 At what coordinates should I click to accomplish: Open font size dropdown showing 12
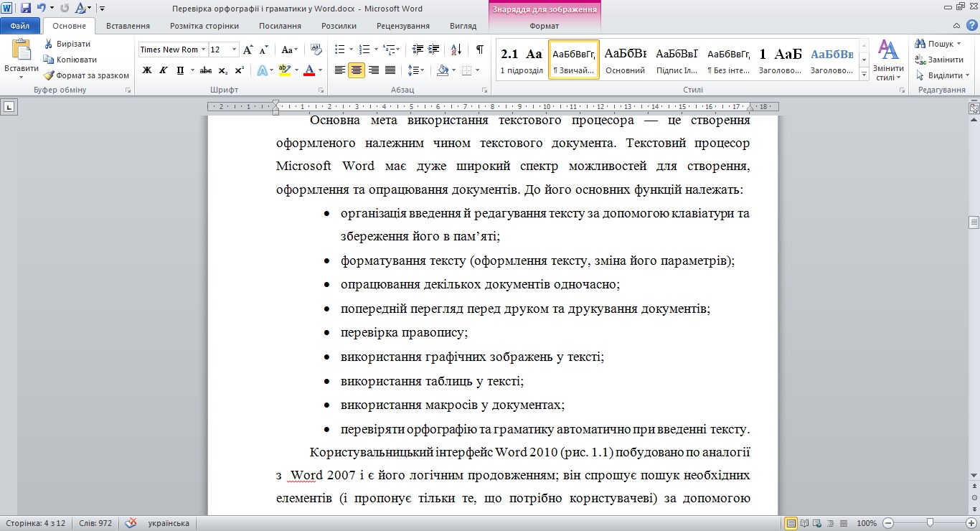point(235,50)
